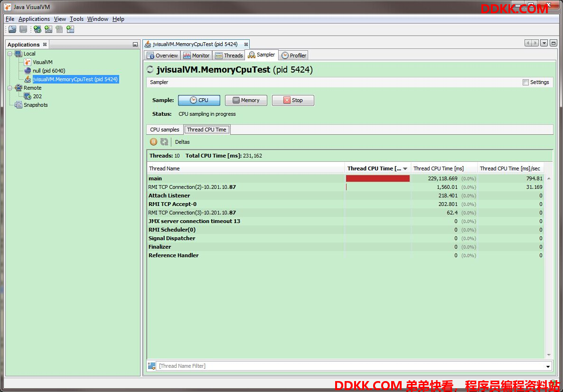Open the document list dropdown

pyautogui.click(x=544, y=43)
